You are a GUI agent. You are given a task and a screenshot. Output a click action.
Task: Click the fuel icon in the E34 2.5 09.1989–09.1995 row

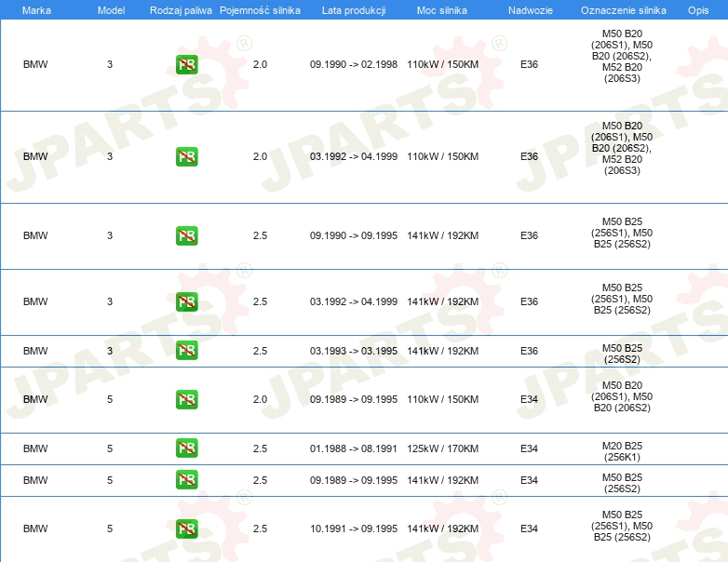tap(186, 480)
